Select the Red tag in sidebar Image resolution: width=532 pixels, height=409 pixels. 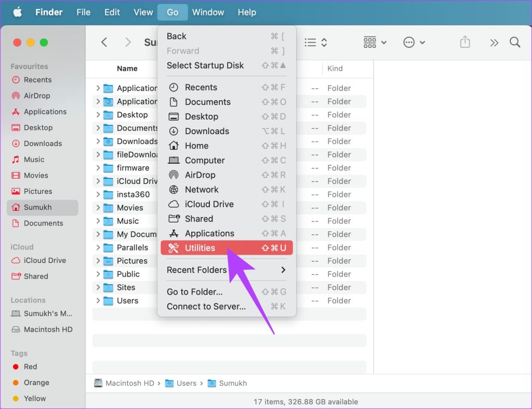tap(30, 366)
